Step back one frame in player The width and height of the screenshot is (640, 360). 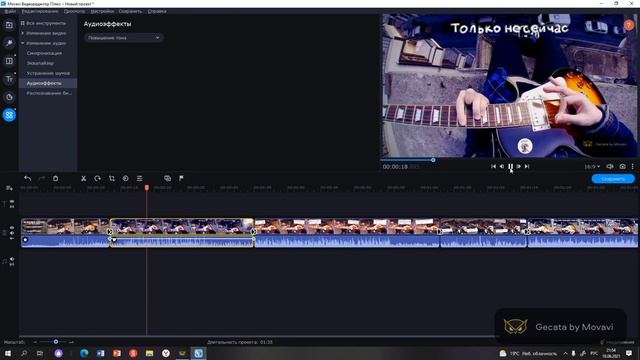pos(502,167)
